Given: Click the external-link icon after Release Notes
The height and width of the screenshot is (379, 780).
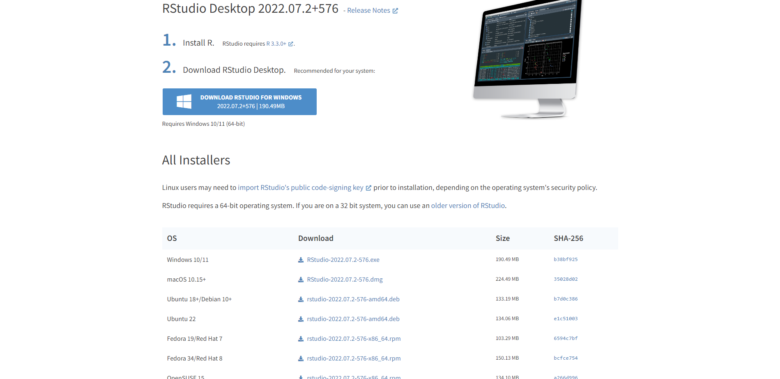Looking at the screenshot, I should coord(395,10).
